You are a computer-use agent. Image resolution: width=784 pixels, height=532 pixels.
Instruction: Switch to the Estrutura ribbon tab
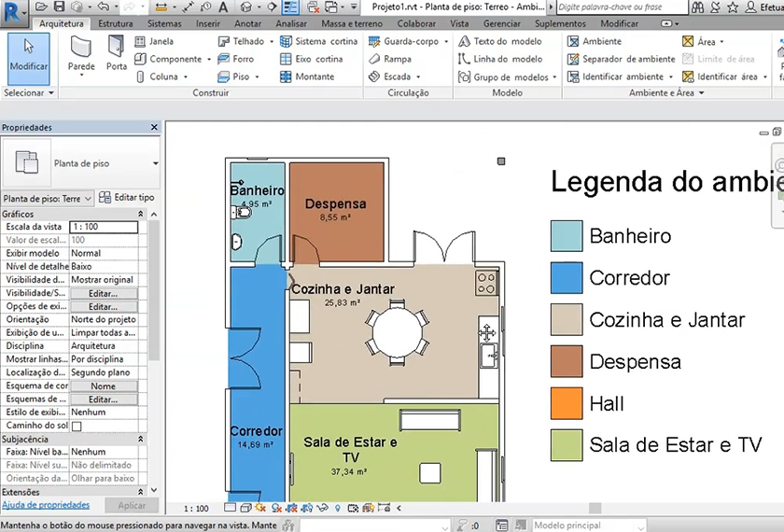115,23
